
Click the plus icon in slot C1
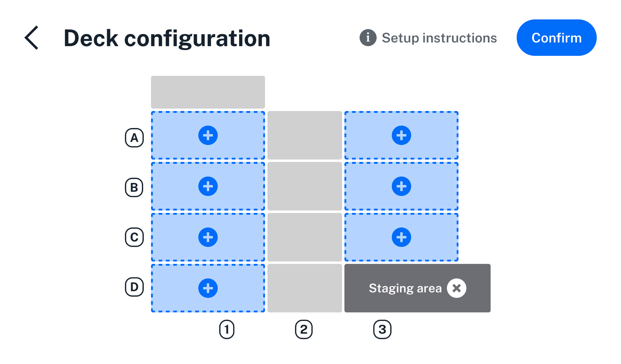(x=208, y=237)
